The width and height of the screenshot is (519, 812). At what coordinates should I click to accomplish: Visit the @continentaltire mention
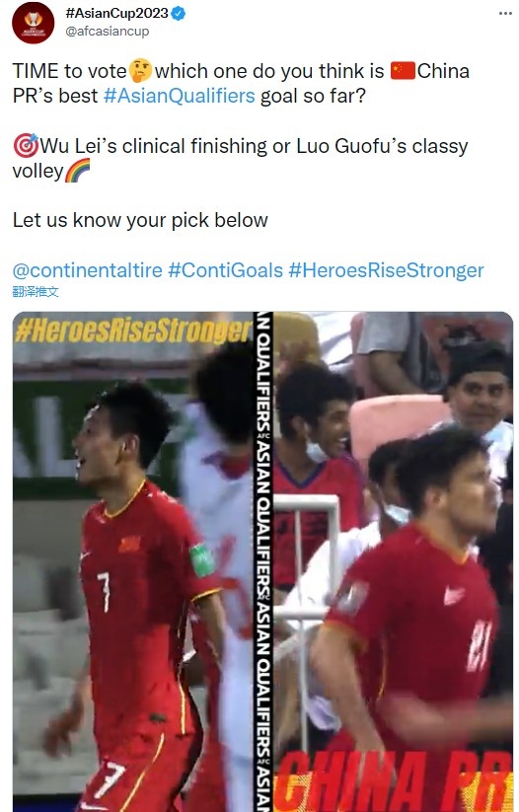(88, 269)
